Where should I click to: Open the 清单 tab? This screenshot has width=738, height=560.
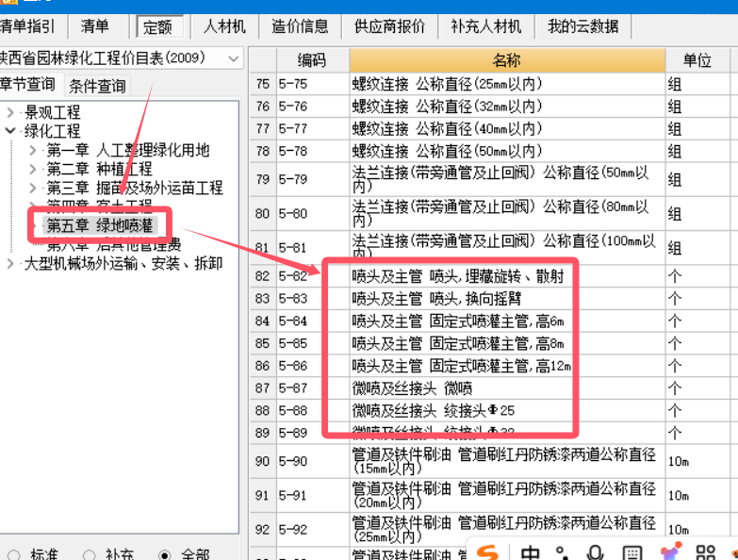(94, 26)
